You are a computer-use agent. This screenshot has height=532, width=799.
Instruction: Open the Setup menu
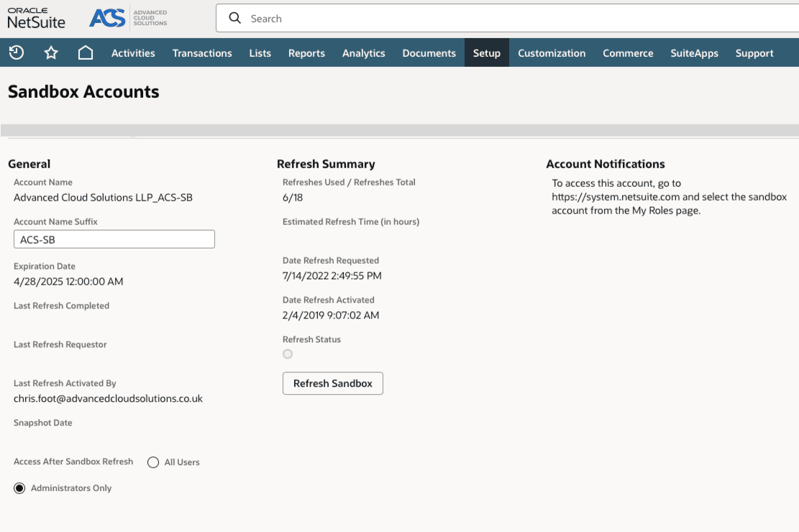click(x=487, y=53)
